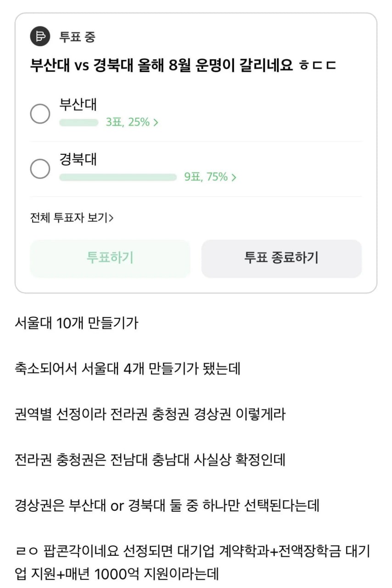Screen dimensions: 392x588
Task: Click the line starting with 권역별 선정이라
Action: pyautogui.click(x=150, y=414)
